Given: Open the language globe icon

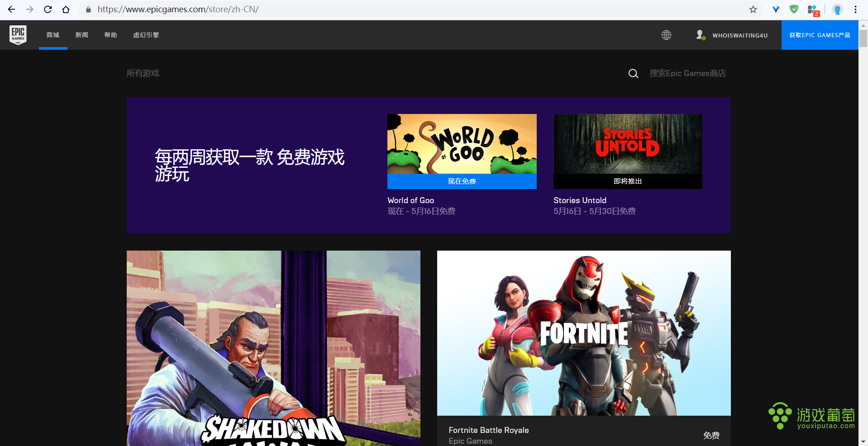Looking at the screenshot, I should click(x=666, y=35).
